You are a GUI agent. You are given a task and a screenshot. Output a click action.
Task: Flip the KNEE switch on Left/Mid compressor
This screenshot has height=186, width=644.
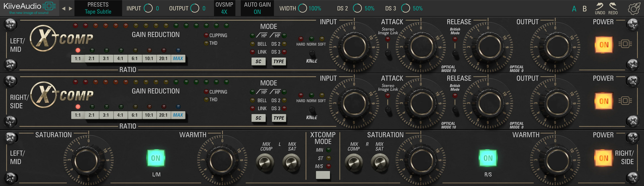pyautogui.click(x=312, y=53)
